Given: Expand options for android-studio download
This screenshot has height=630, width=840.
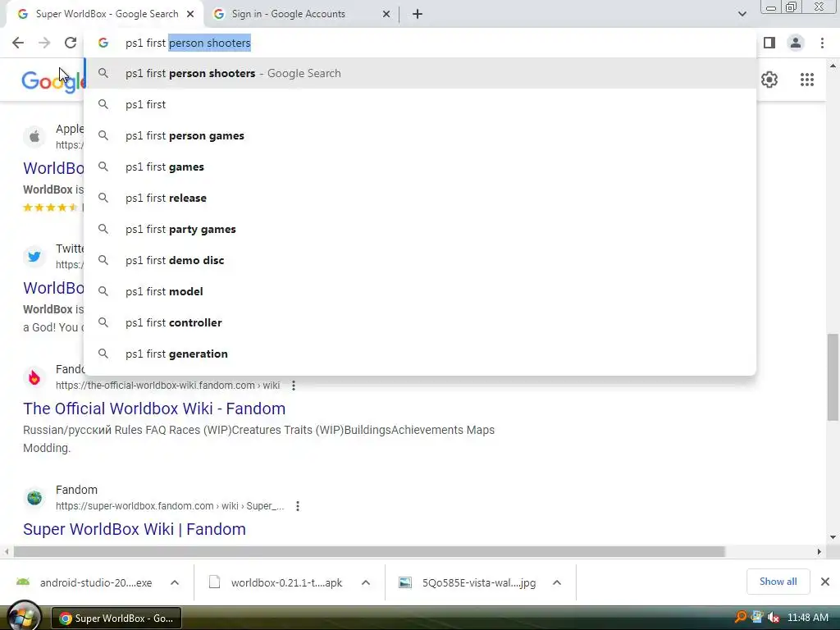Looking at the screenshot, I should pyautogui.click(x=175, y=583).
